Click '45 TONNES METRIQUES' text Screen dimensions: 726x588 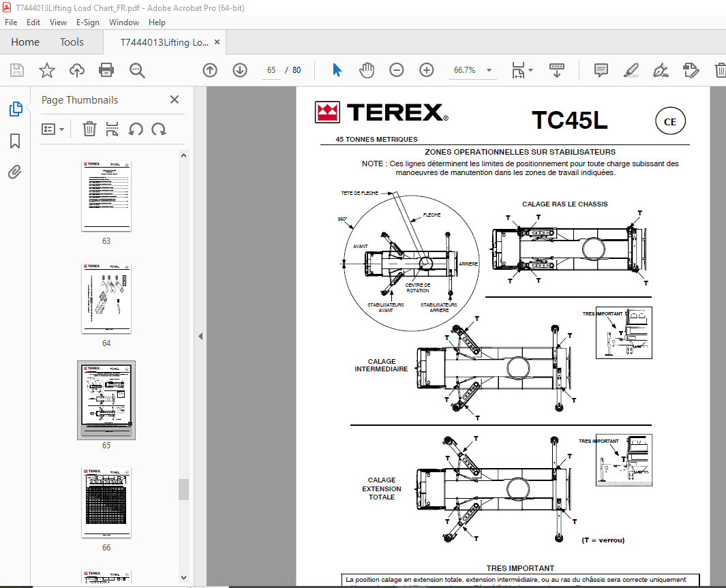click(376, 139)
